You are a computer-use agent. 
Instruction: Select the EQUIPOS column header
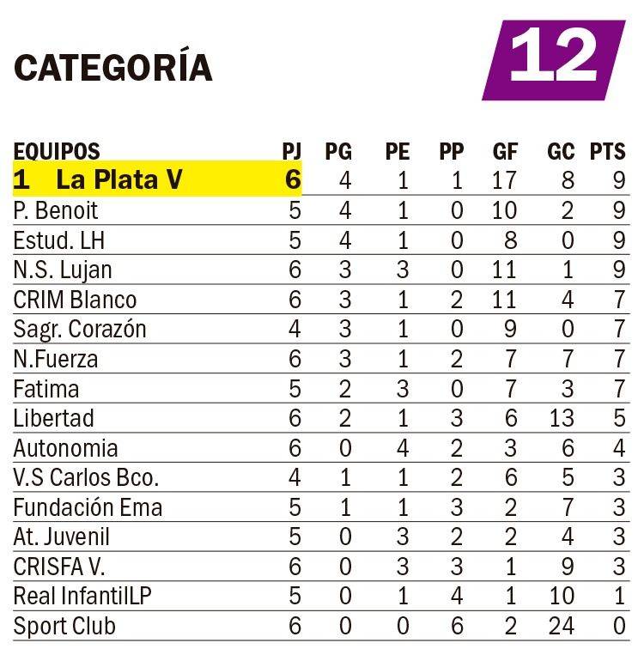(57, 152)
